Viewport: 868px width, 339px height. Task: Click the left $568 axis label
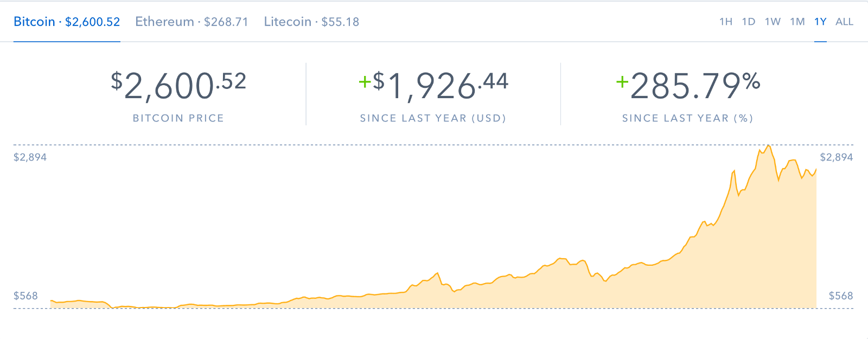point(25,296)
